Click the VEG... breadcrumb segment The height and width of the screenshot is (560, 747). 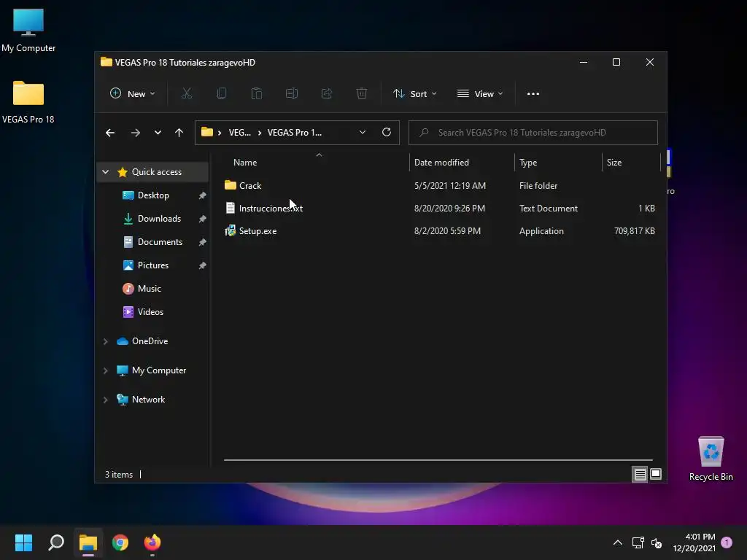pyautogui.click(x=239, y=133)
